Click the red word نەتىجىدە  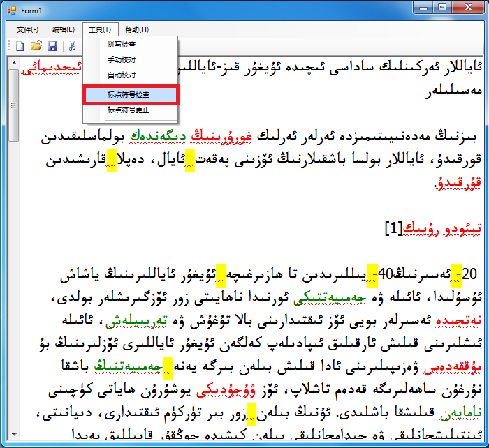pyautogui.click(x=458, y=321)
